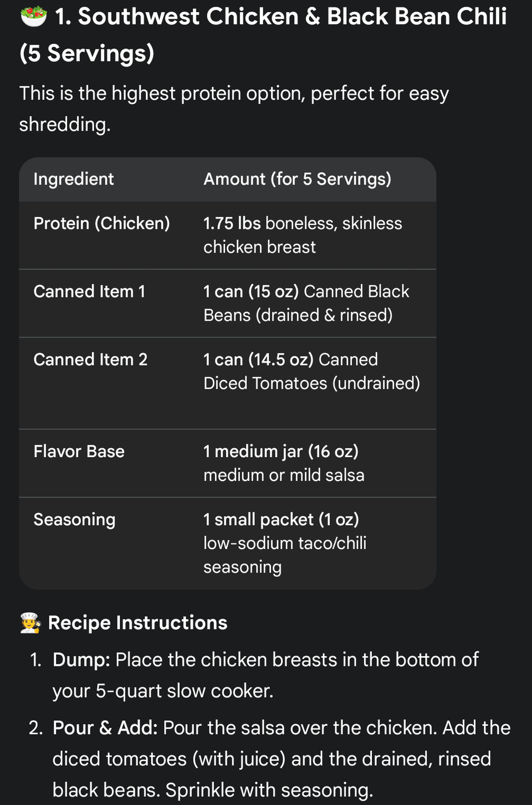The width and height of the screenshot is (532, 805).
Task: Click the bold Pour & Add step label
Action: point(105,728)
